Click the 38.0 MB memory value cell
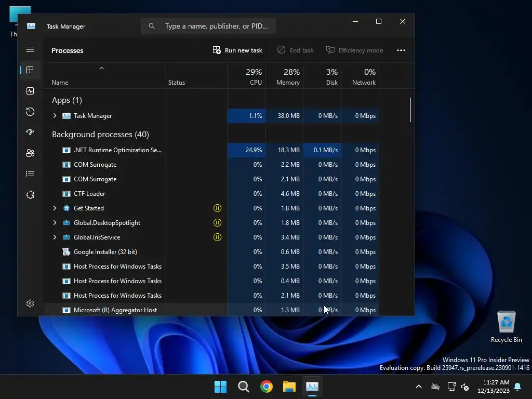Image resolution: width=532 pixels, height=399 pixels. (284, 116)
